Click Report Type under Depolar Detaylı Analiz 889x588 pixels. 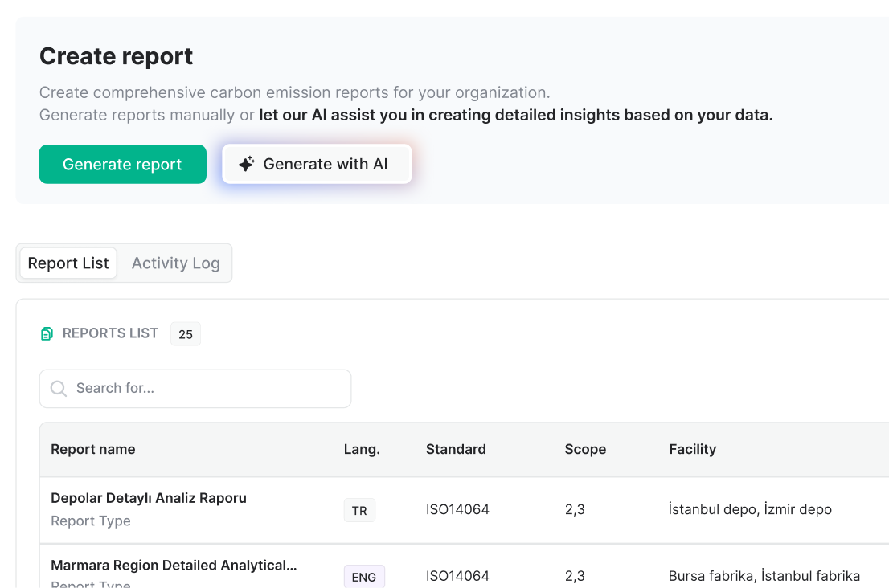[91, 521]
